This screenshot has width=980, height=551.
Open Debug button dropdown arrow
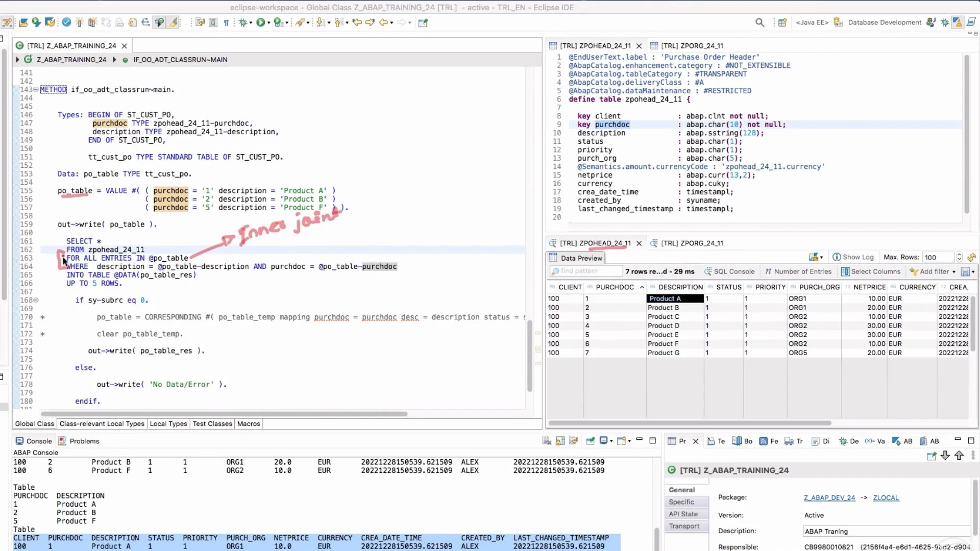(251, 23)
